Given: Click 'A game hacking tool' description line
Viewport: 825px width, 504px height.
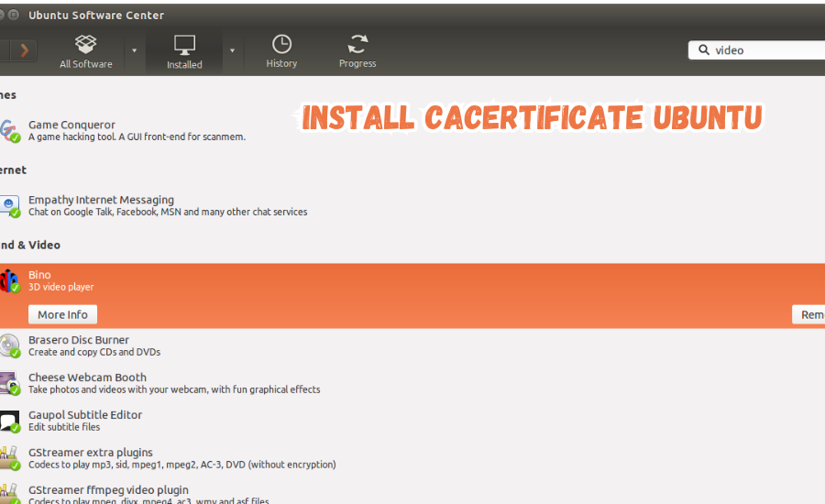Looking at the screenshot, I should click(x=137, y=137).
